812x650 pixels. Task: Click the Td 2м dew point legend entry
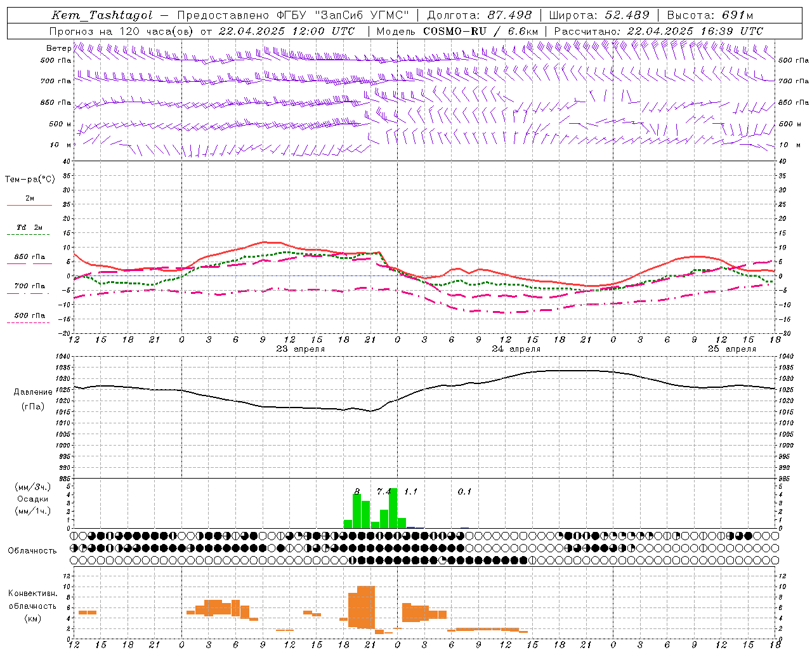pos(29,227)
